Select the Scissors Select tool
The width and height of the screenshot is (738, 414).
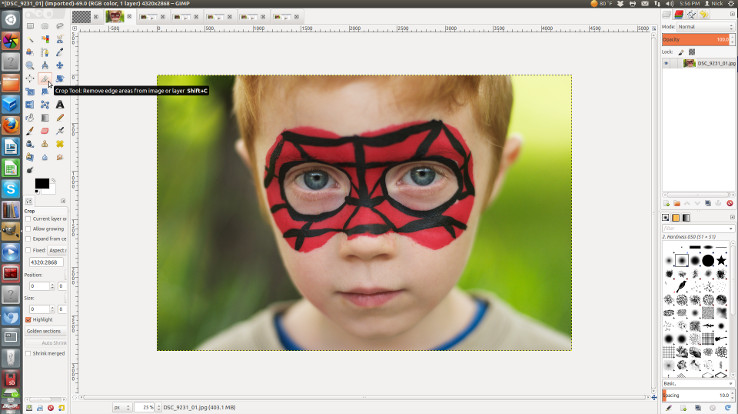point(60,39)
